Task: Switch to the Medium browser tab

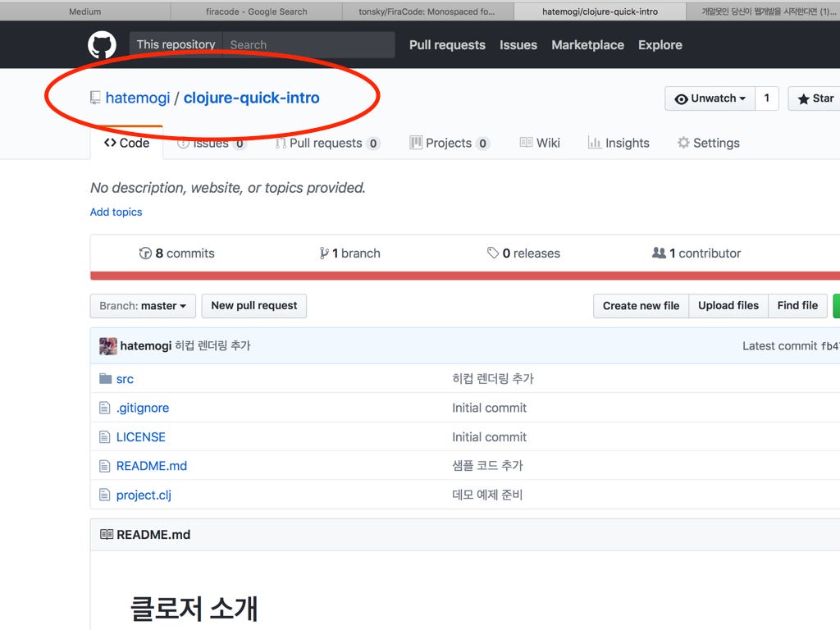Action: point(85,11)
